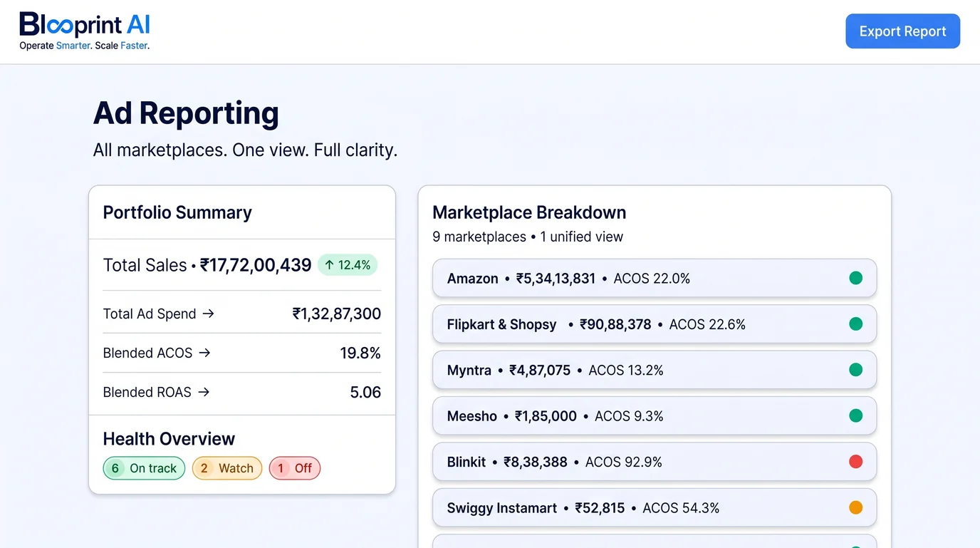This screenshot has width=980, height=548.
Task: Select the Watch health badge
Action: point(227,468)
